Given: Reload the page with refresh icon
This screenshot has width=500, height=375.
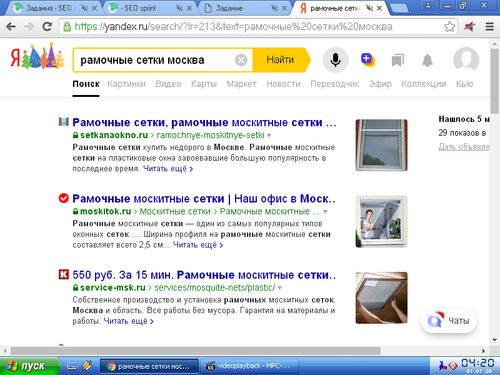Looking at the screenshot, I should [x=47, y=27].
